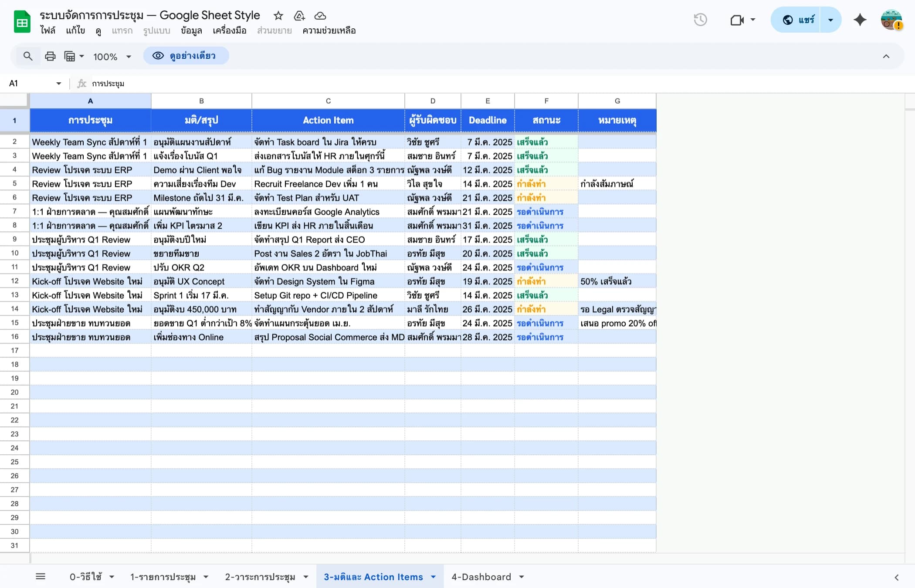Viewport: 915px width, 588px height.
Task: Open the แทรก menu
Action: point(122,30)
